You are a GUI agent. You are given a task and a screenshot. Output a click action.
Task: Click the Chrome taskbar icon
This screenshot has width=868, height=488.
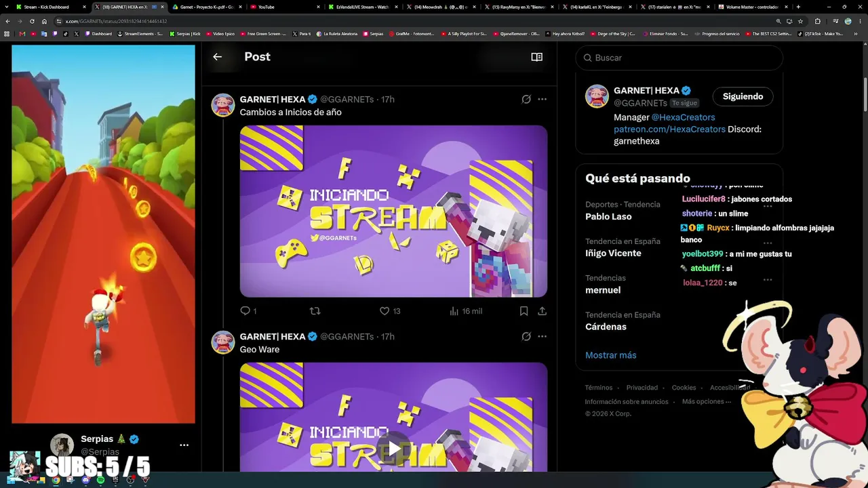(56, 480)
